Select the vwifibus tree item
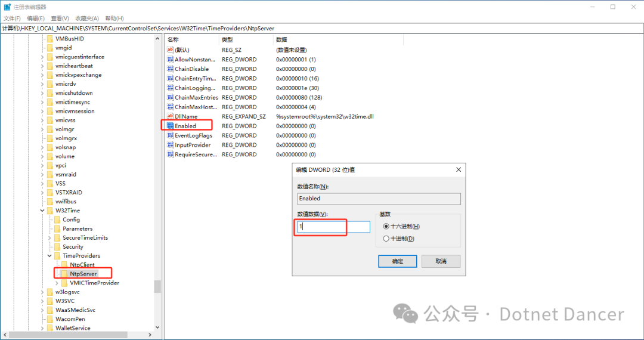The width and height of the screenshot is (644, 340). pos(66,201)
